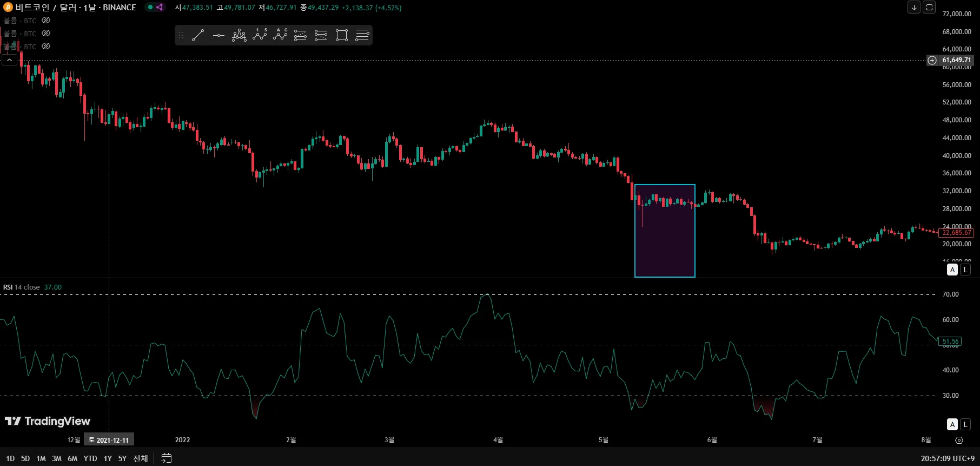Select the rectangle shape tool
The height and width of the screenshot is (466, 980).
coord(342,36)
